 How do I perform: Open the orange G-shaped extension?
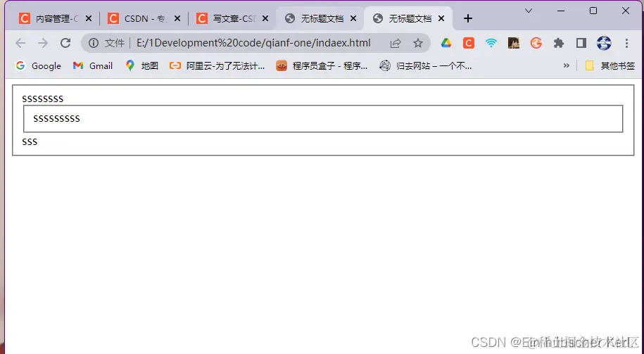pos(536,43)
